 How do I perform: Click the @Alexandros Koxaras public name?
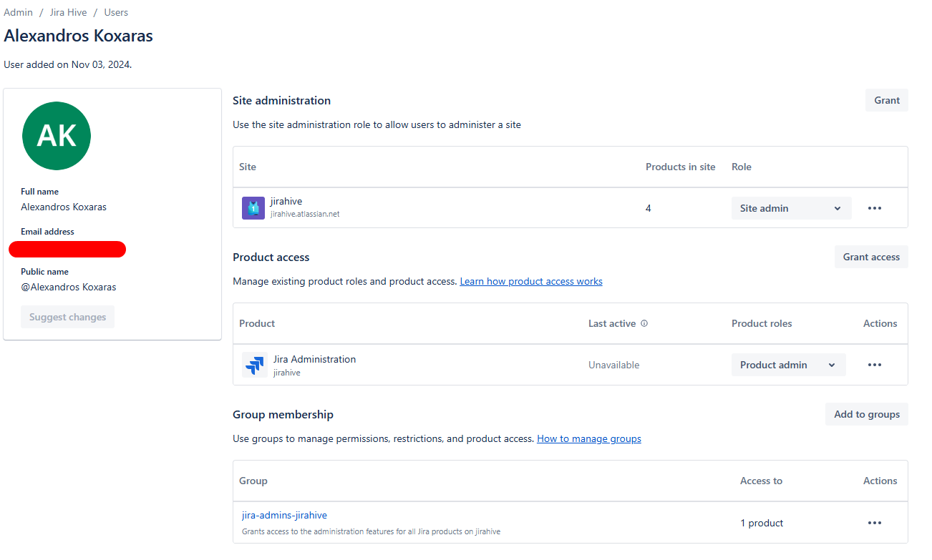click(69, 287)
